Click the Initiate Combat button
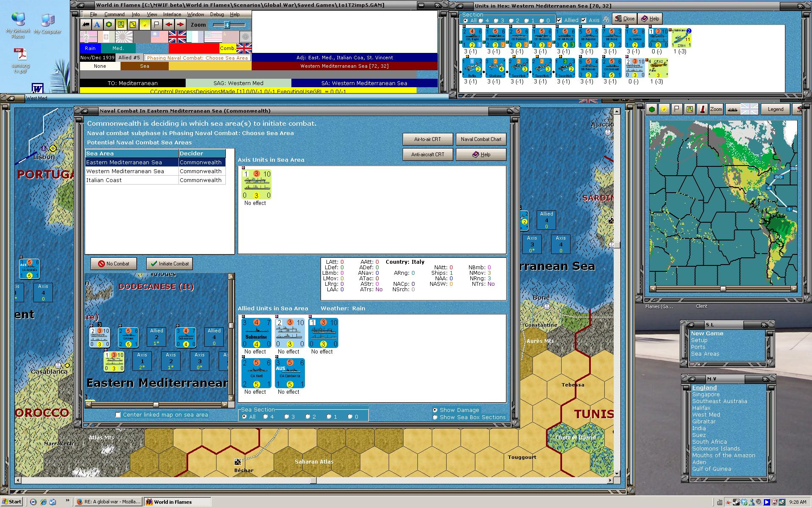The image size is (812, 508). tap(170, 263)
